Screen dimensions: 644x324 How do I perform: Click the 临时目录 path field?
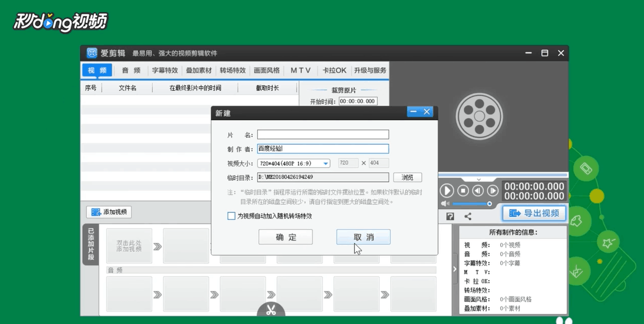(323, 177)
